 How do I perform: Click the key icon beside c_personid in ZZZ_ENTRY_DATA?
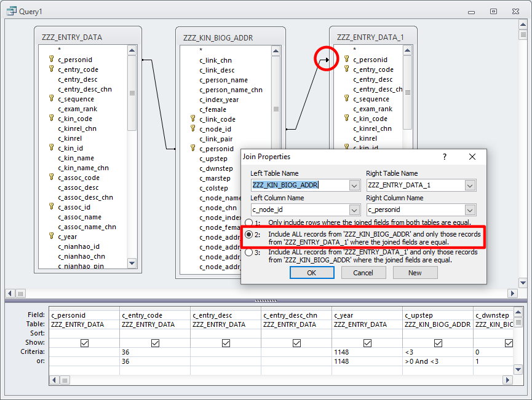(x=52, y=60)
